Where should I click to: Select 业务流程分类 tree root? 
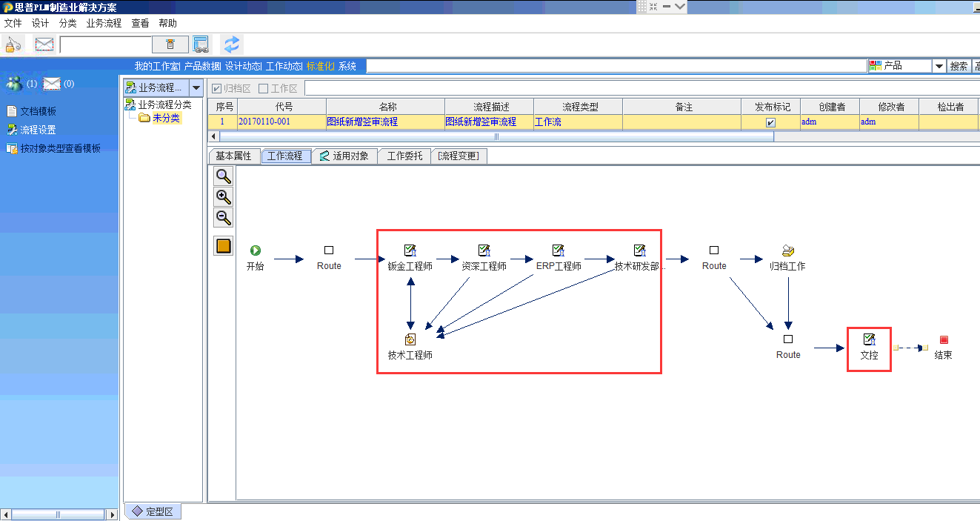pyautogui.click(x=159, y=104)
